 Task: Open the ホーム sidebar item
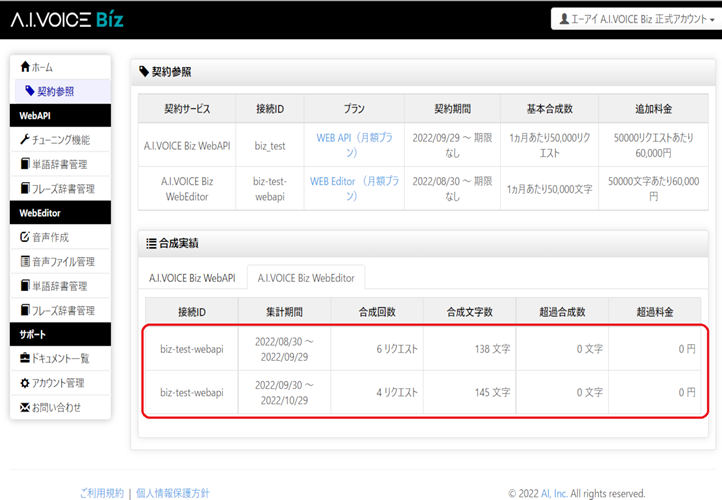click(x=60, y=67)
